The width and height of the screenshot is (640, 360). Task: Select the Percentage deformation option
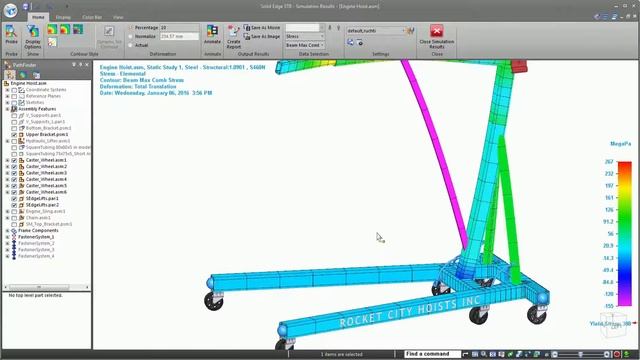131,27
